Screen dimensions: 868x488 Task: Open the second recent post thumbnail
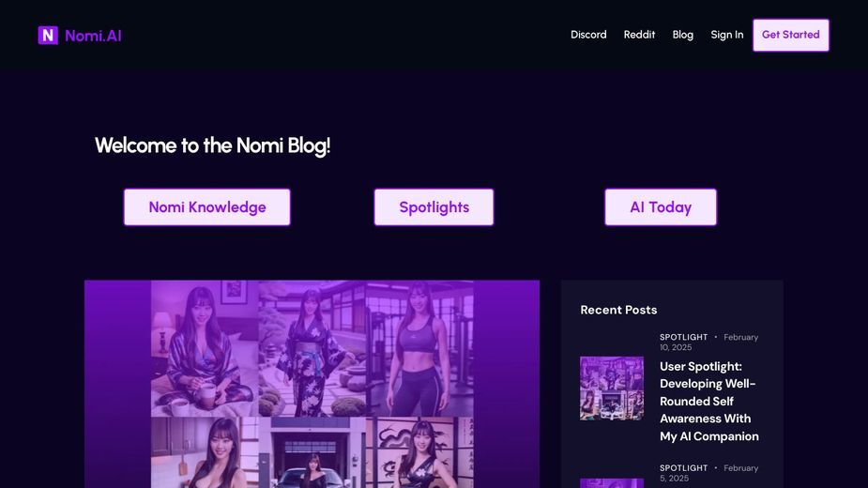coord(612,483)
